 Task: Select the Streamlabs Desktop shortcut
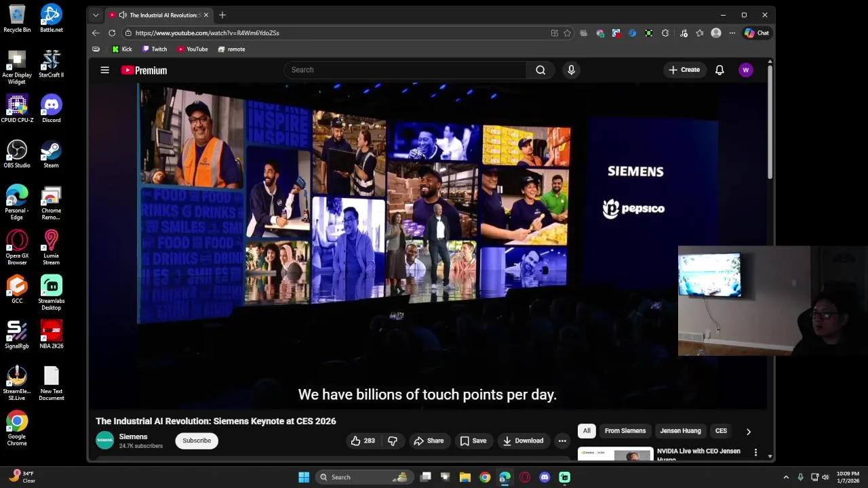pyautogui.click(x=51, y=293)
